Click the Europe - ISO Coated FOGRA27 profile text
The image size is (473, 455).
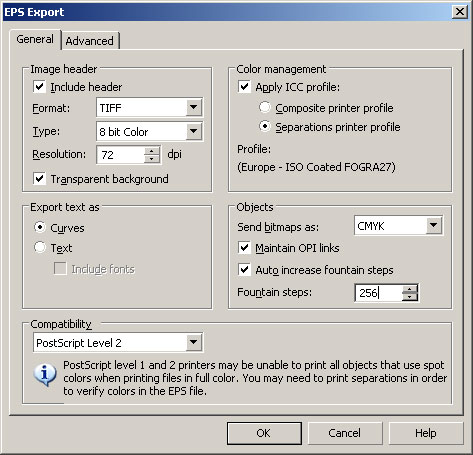316,167
